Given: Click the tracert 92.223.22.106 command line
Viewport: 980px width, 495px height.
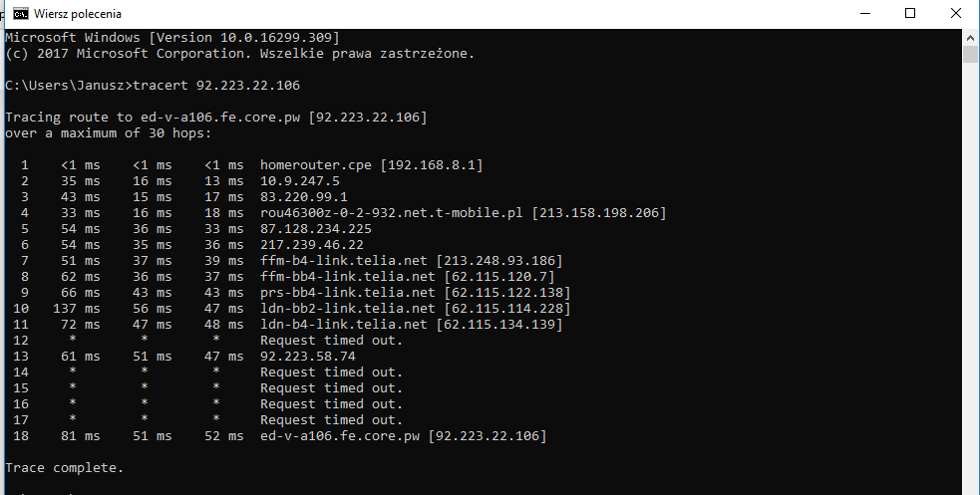Looking at the screenshot, I should tap(153, 86).
